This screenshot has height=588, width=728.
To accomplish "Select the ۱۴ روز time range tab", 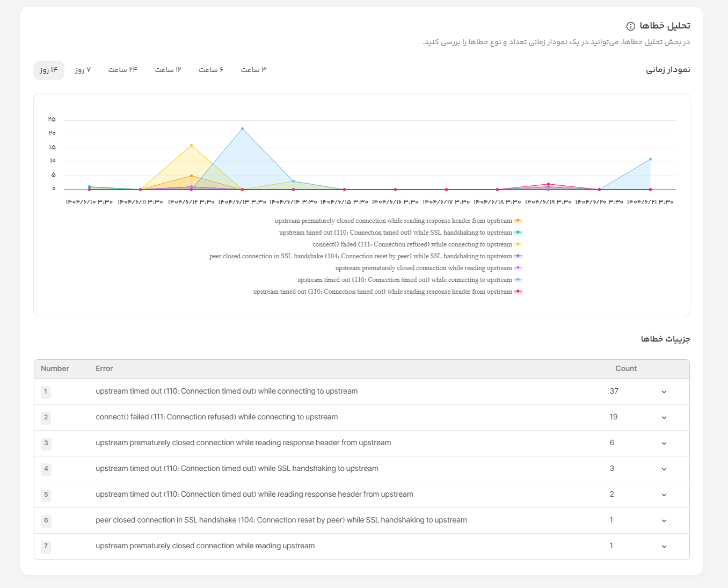I will pyautogui.click(x=49, y=70).
